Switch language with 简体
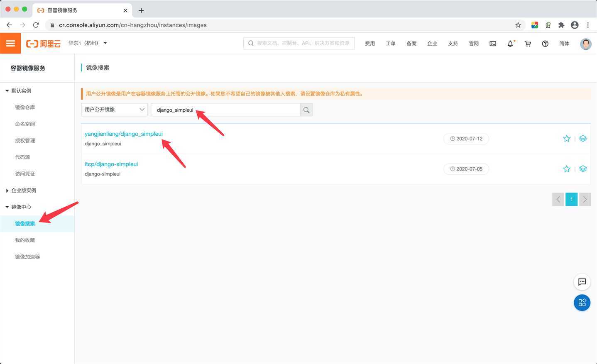597x364 pixels. coord(564,44)
